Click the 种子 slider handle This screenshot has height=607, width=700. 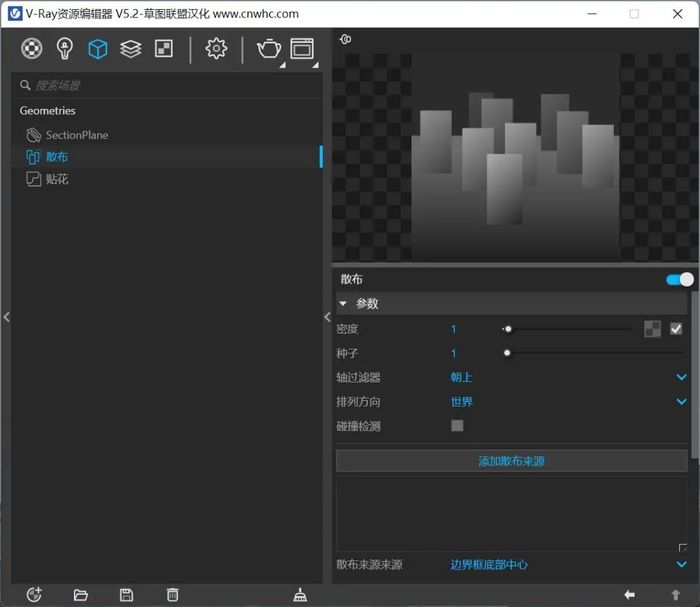click(507, 353)
